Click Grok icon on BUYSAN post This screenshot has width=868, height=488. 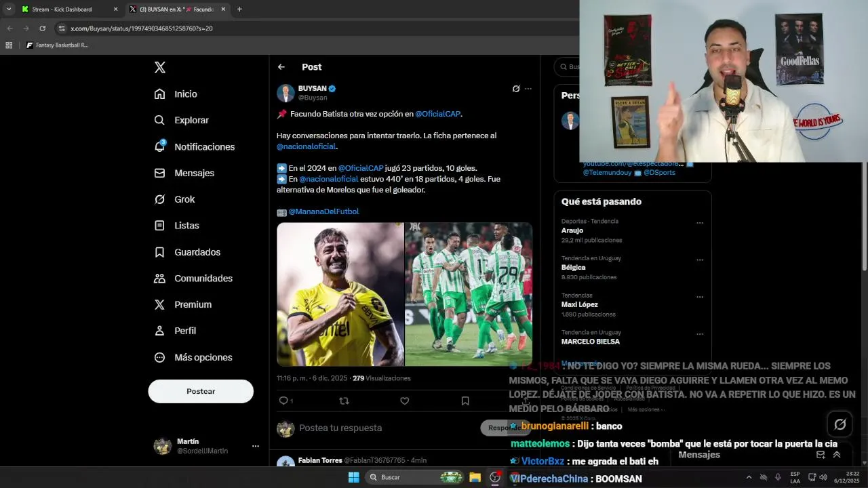[x=516, y=89]
